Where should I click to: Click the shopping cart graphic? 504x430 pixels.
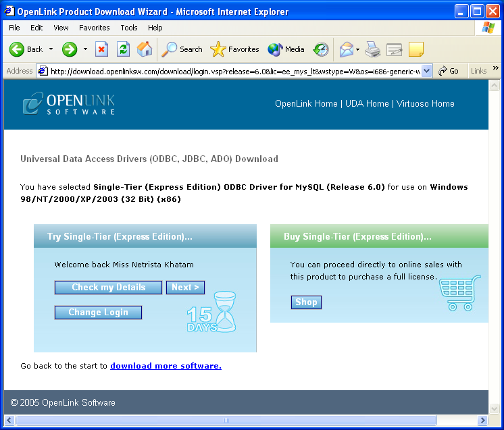tap(460, 292)
